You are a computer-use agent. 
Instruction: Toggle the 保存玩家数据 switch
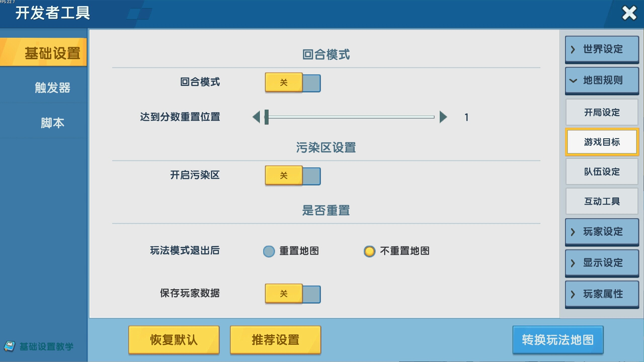pyautogui.click(x=293, y=294)
